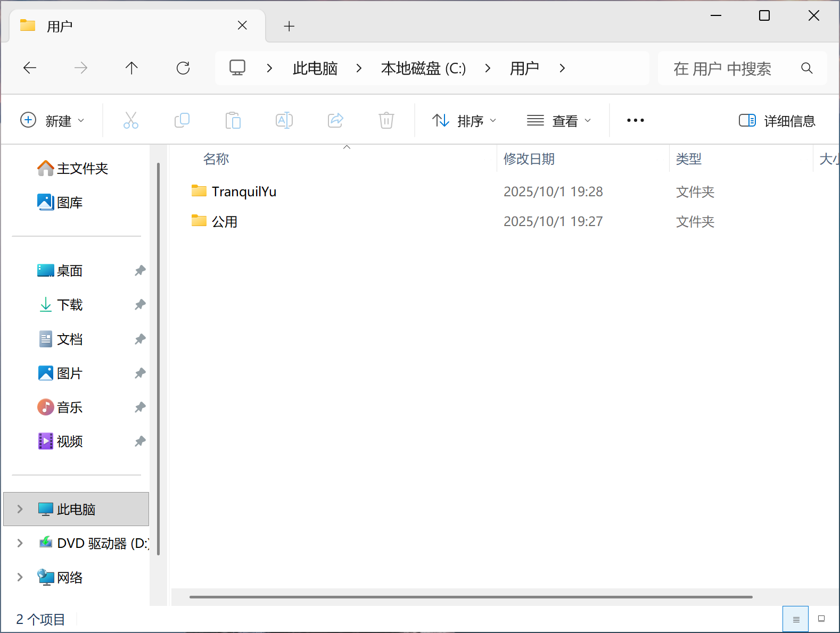Click the Paste clipboard icon
This screenshot has width=840, height=633.
[x=233, y=121]
